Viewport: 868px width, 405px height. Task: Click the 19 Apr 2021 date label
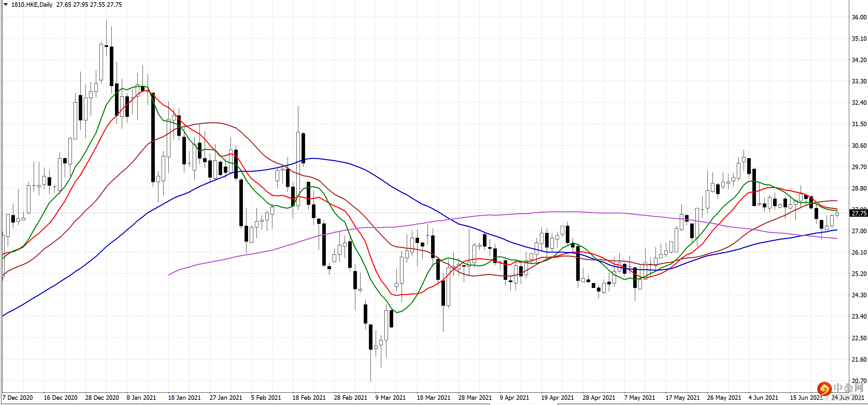tap(557, 398)
